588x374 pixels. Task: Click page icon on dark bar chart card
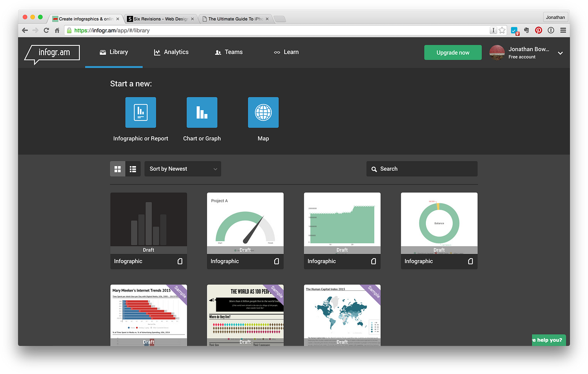click(180, 261)
